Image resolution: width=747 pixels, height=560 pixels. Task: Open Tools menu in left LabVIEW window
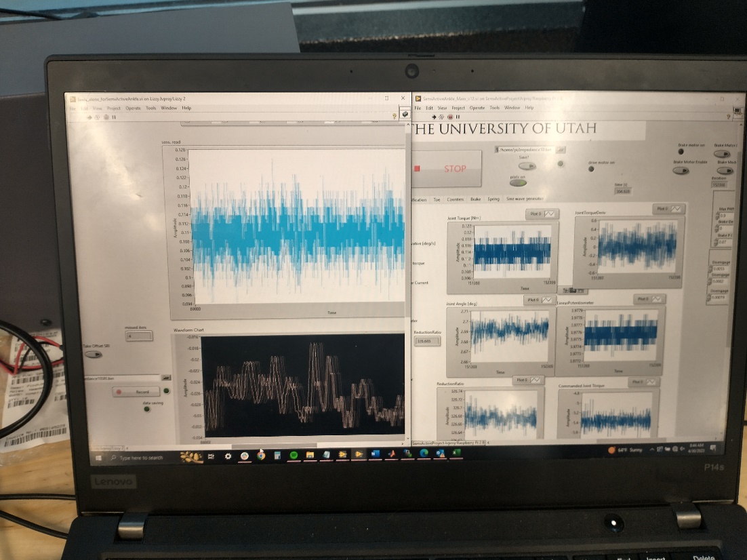point(150,108)
